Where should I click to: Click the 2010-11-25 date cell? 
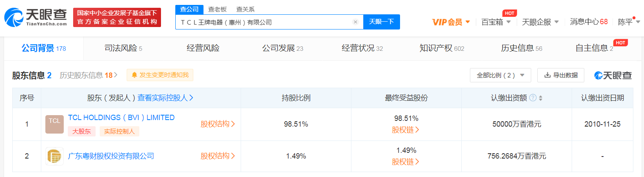click(x=602, y=124)
